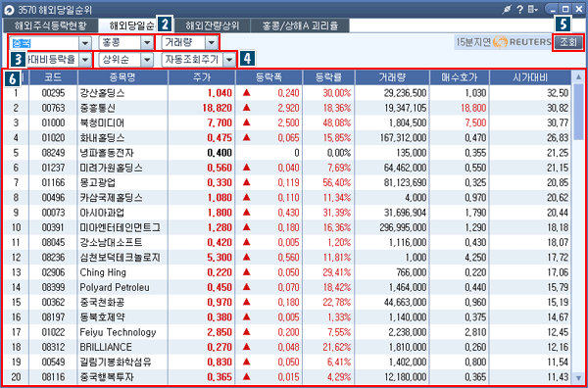This screenshot has height=388, width=588.
Task: Click the pin icon in the title bar
Action: 508,10
